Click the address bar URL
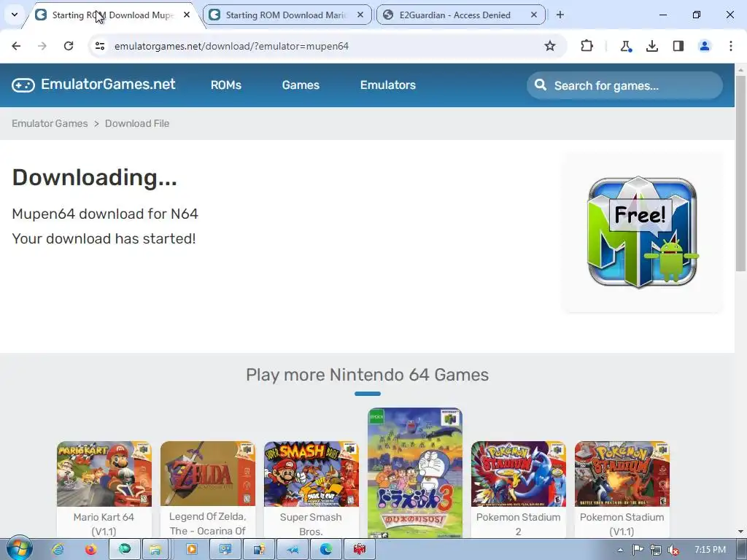This screenshot has height=560, width=747. tap(231, 46)
